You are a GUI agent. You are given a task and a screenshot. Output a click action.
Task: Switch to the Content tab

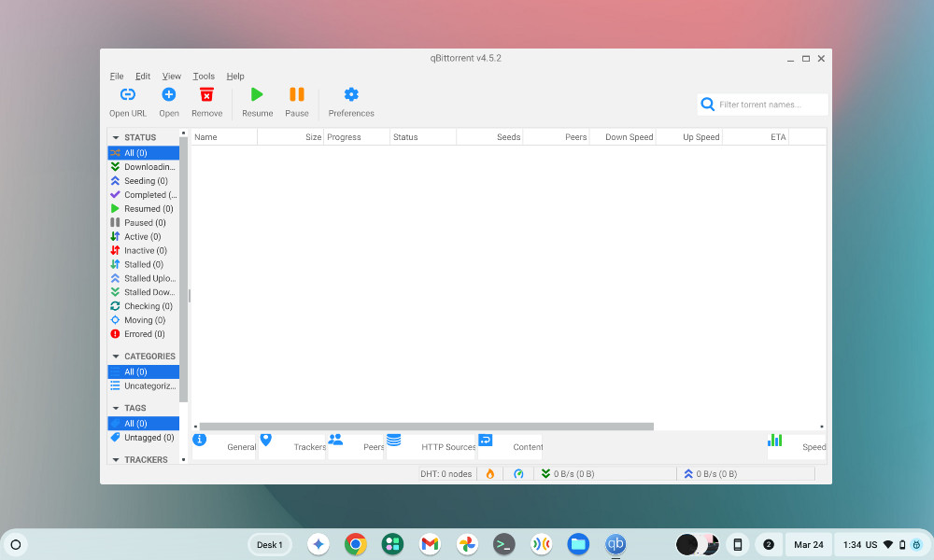coord(511,447)
